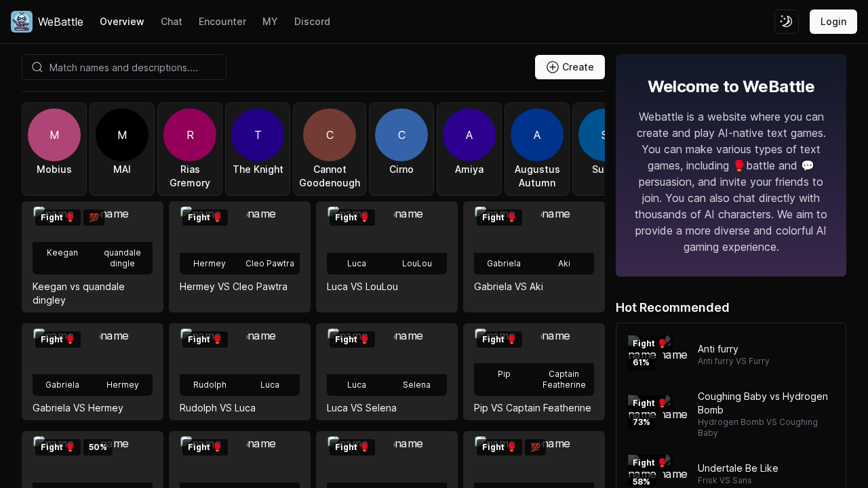Viewport: 868px width, 488px height.
Task: Open the Mobius character avatar
Action: click(54, 135)
